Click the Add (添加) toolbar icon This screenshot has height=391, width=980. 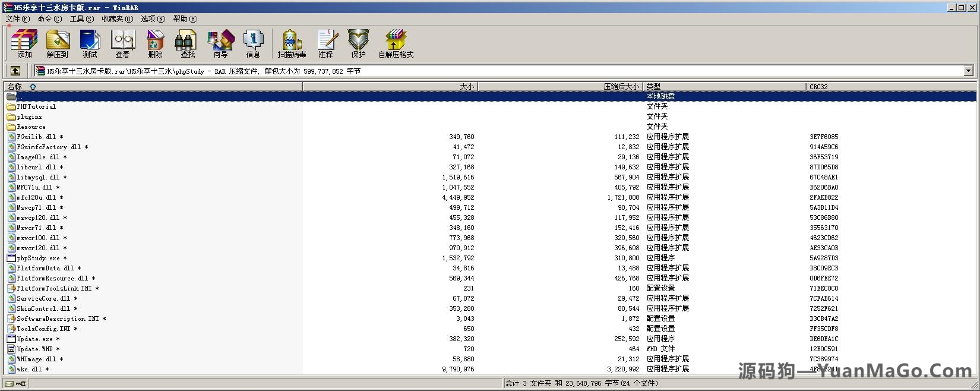[x=24, y=43]
